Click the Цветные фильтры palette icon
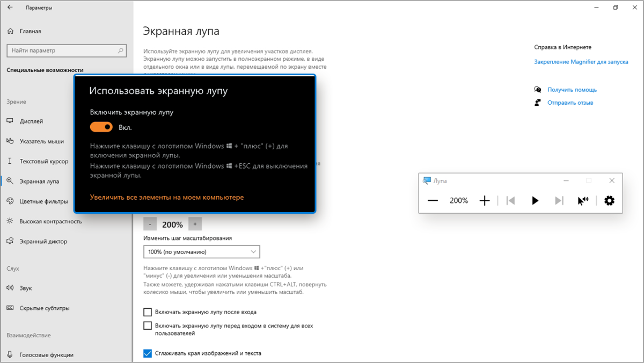The width and height of the screenshot is (644, 363). coord(10,201)
